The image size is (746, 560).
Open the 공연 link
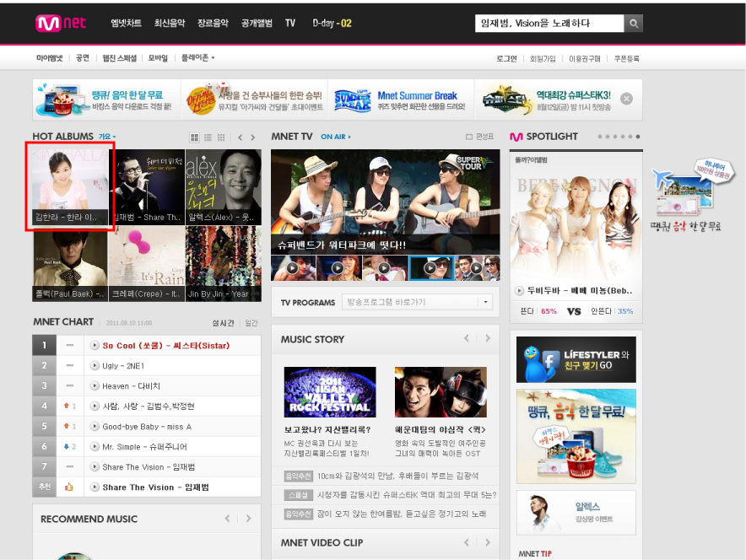tap(83, 58)
